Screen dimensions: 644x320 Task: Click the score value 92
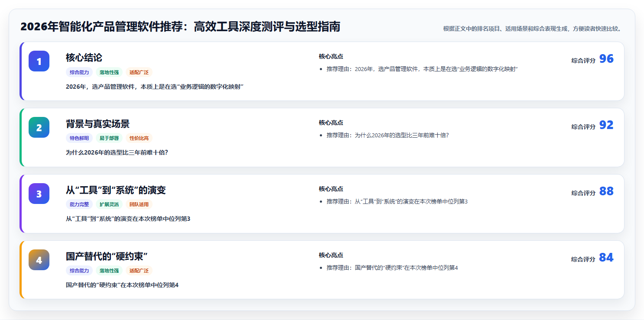(606, 125)
